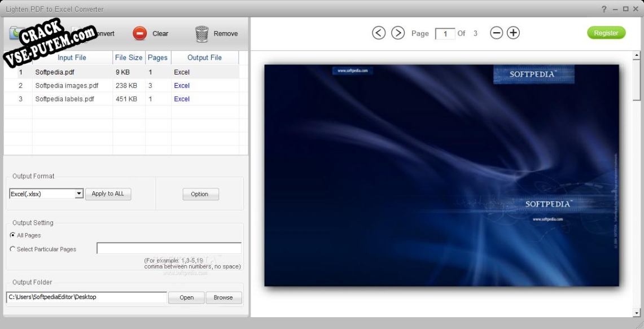Open help question mark icon
The height and width of the screenshot is (329, 644).
(x=604, y=9)
